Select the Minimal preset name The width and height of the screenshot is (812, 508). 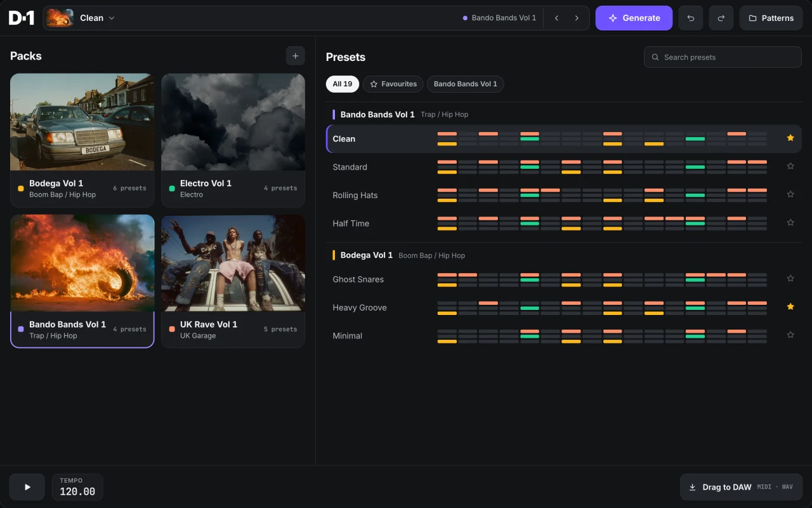coord(348,336)
